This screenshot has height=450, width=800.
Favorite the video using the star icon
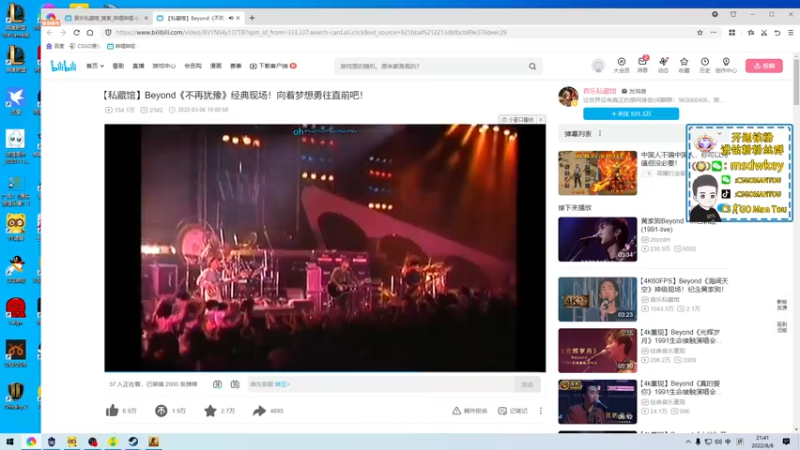(210, 411)
